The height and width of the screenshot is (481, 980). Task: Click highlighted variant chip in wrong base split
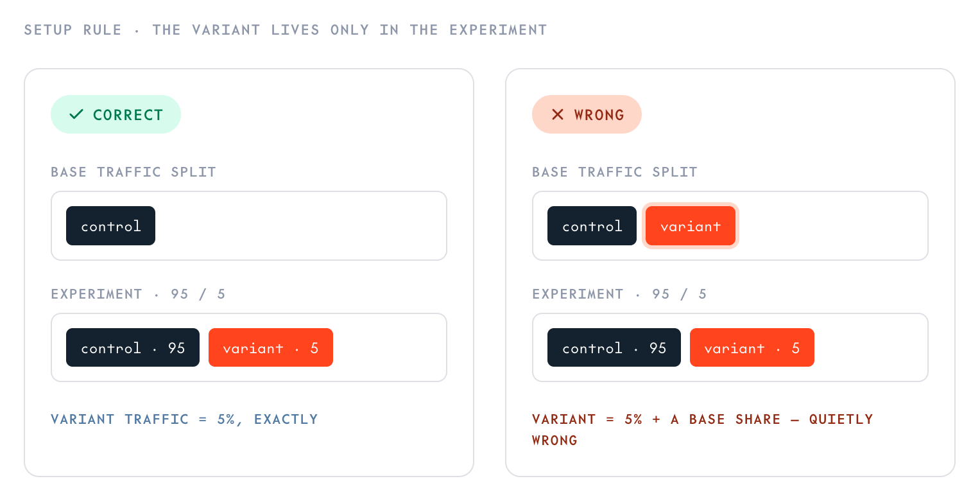pyautogui.click(x=691, y=225)
